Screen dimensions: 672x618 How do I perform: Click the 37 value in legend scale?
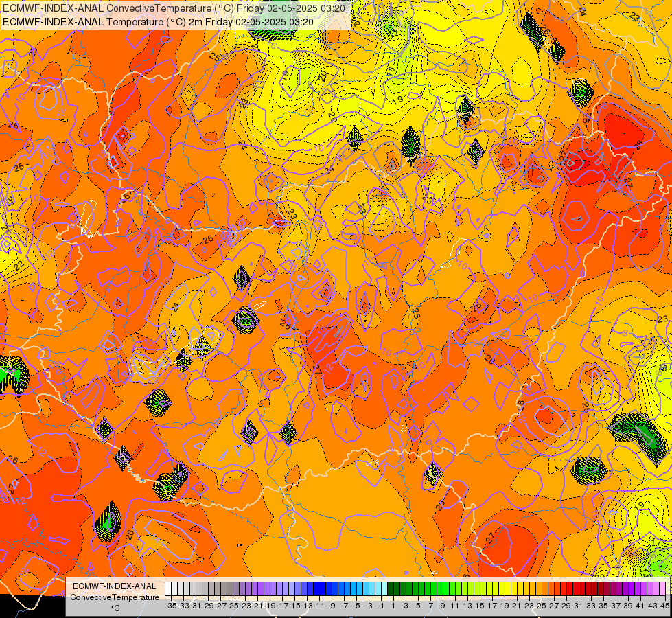616,606
